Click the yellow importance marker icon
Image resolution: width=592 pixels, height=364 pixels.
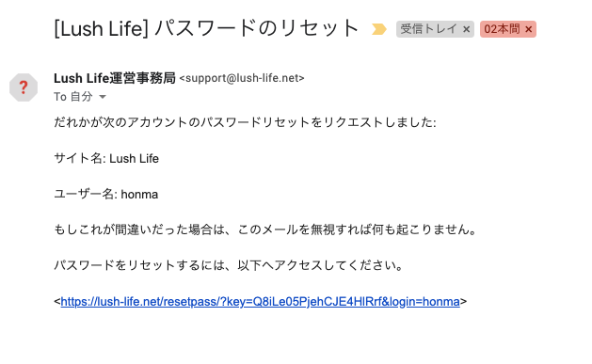[378, 29]
